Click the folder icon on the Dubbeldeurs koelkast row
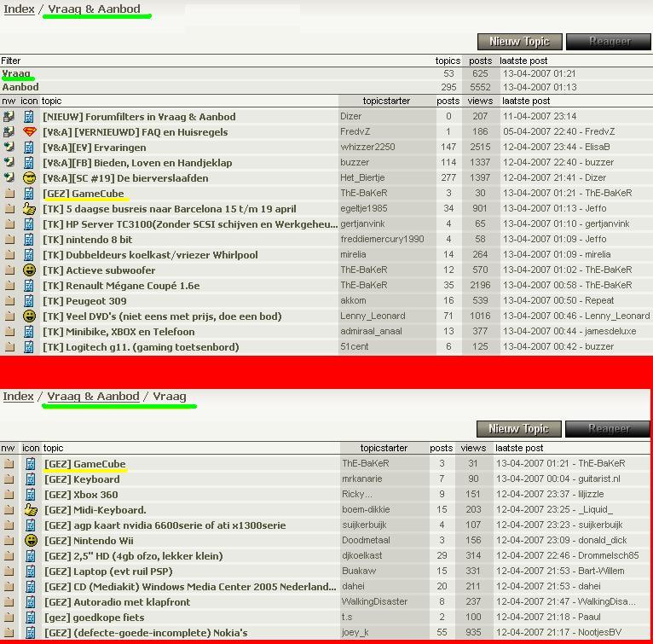 [9, 255]
